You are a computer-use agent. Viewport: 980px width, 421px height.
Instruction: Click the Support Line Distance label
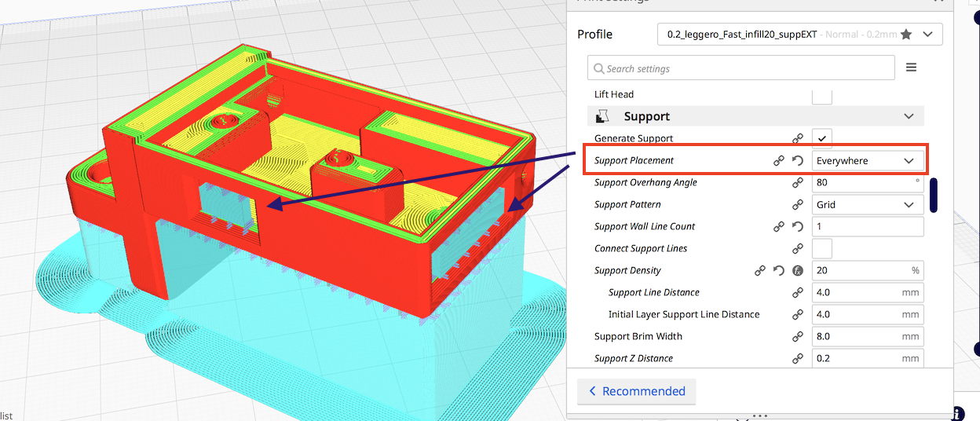(x=654, y=292)
